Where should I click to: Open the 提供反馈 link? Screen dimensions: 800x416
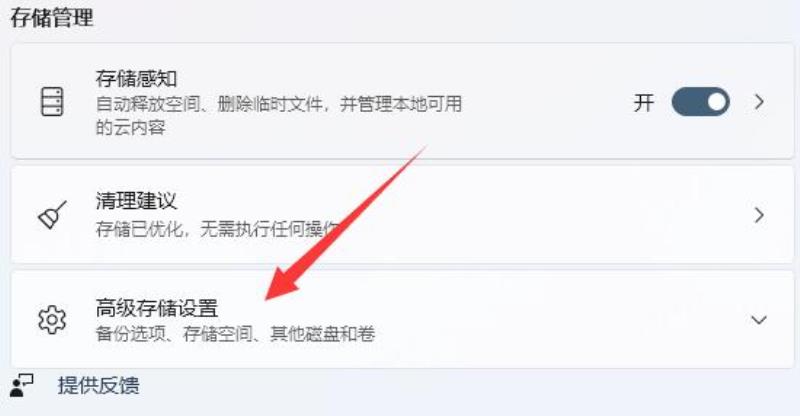pos(98,385)
